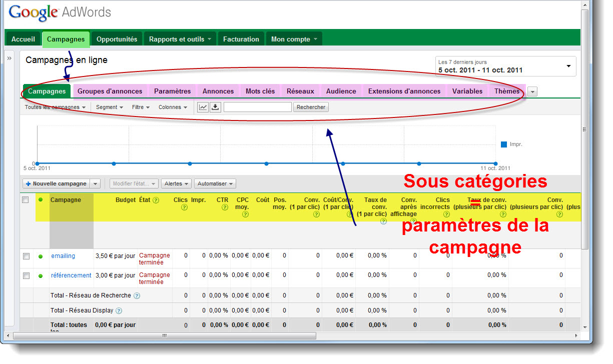
Task: Switch to the Annonces tab
Action: [218, 91]
